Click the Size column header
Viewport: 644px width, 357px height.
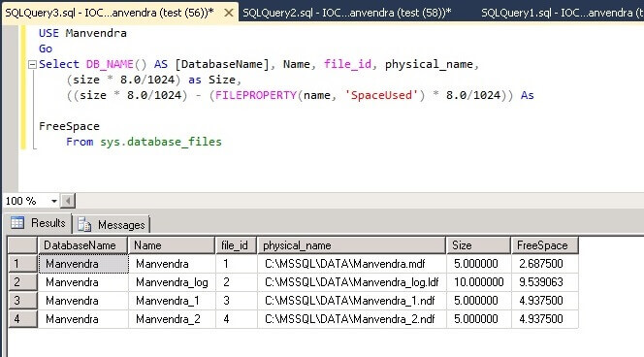pos(478,245)
